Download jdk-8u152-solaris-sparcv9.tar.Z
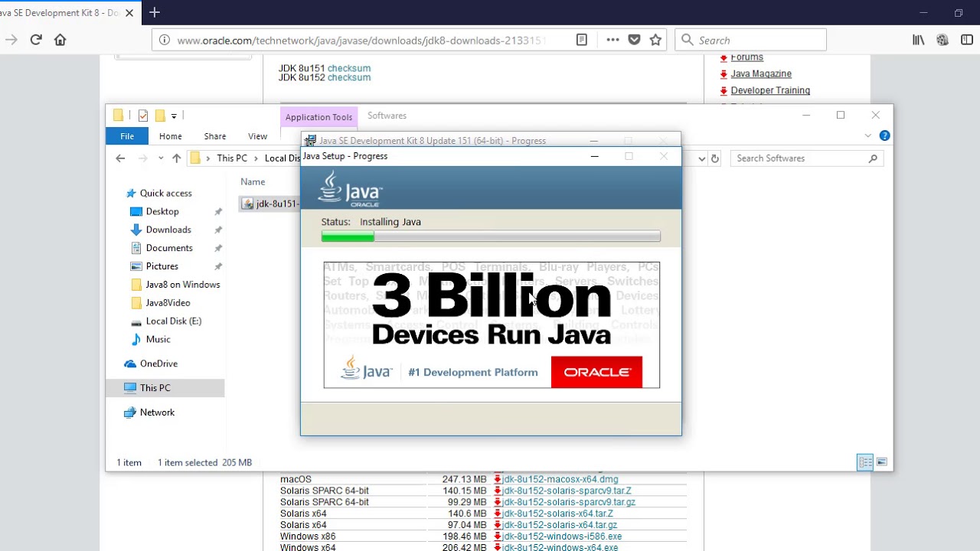The height and width of the screenshot is (551, 980). (x=567, y=491)
